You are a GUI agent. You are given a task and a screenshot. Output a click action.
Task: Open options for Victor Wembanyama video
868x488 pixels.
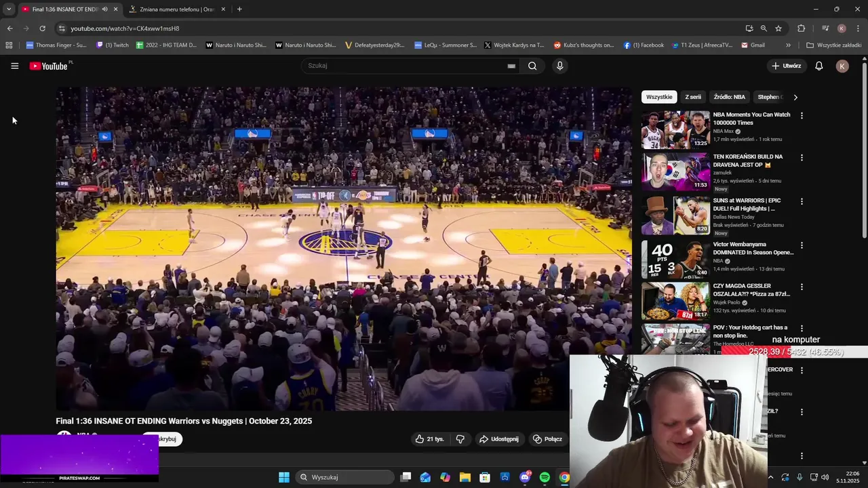[802, 245]
